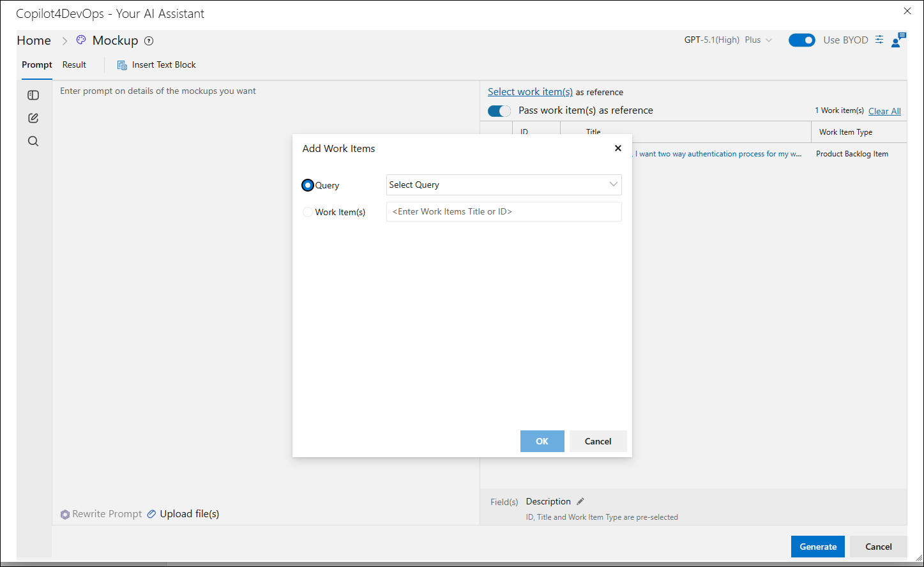Click the Mockup help question mark icon
The image size is (924, 567).
149,41
